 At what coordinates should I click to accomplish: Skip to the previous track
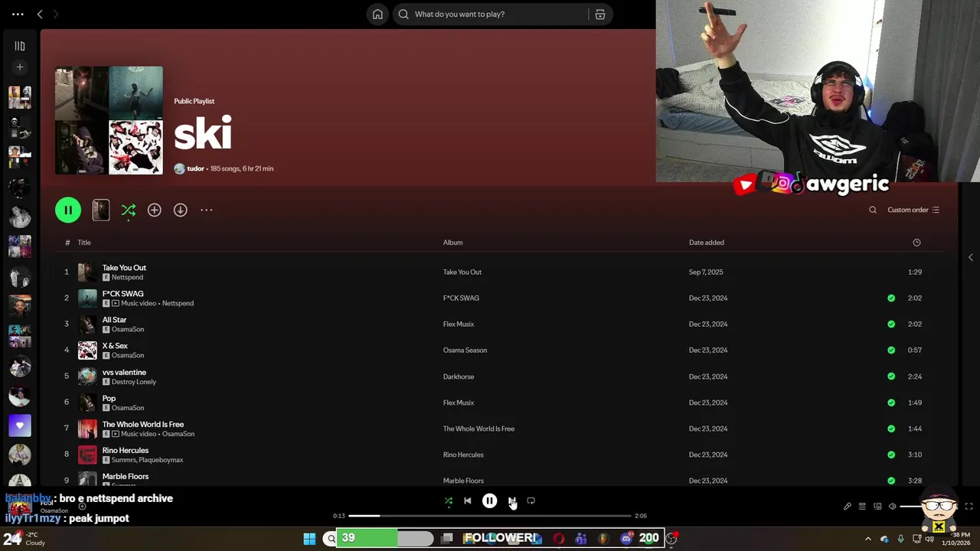(468, 501)
